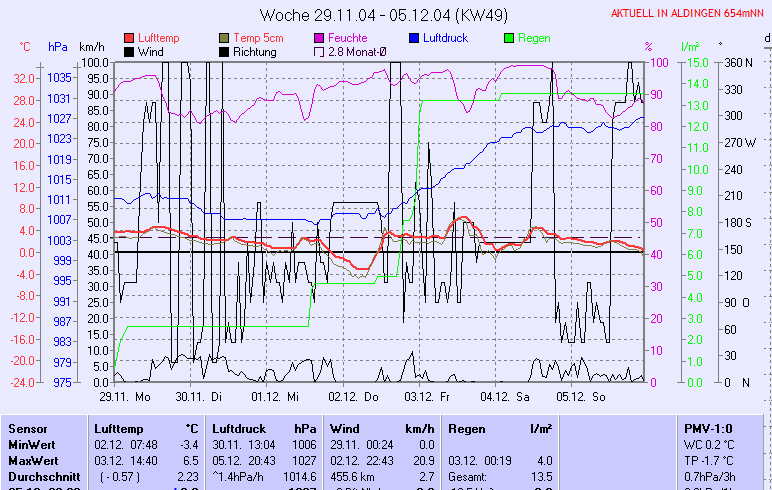Click the 02.12. Do date marker
Image resolution: width=772 pixels, height=490 pixels.
[356, 396]
